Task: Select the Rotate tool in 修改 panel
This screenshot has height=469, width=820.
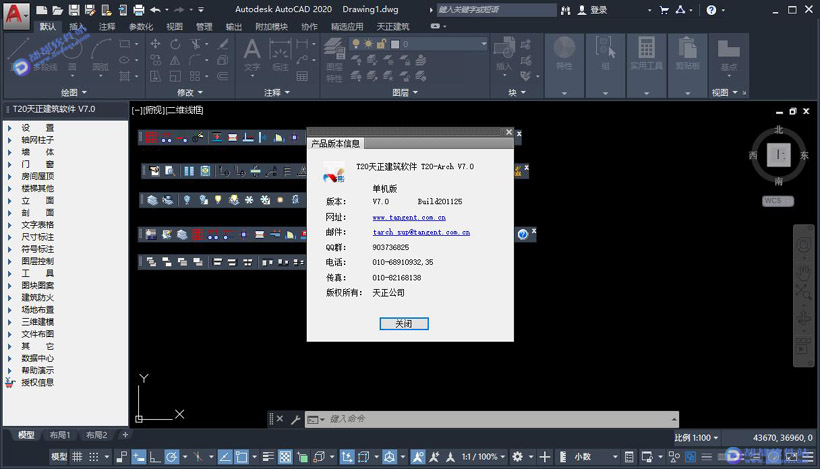Action: pos(175,44)
